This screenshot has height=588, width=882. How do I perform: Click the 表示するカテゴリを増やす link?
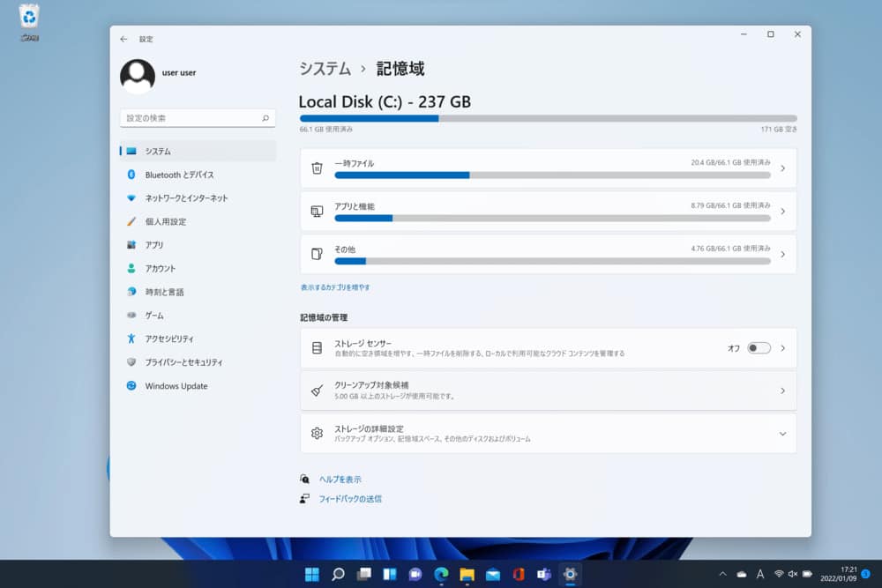335,287
